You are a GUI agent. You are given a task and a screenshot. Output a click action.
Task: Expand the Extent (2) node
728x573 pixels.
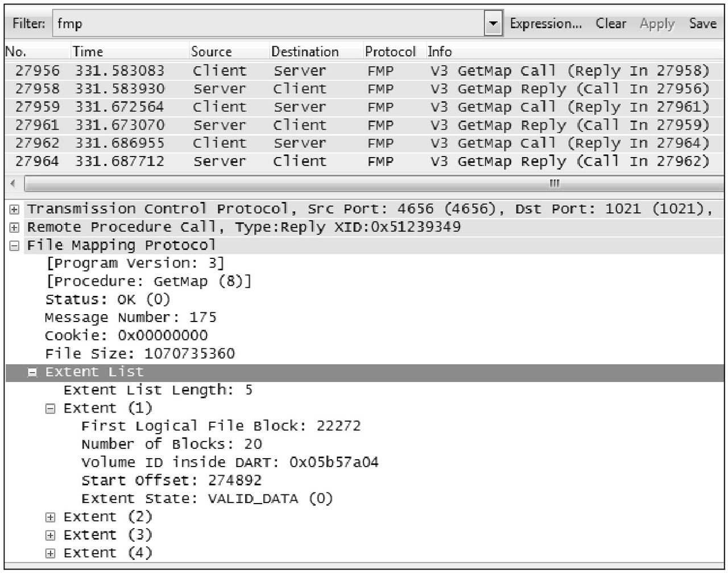click(51, 517)
